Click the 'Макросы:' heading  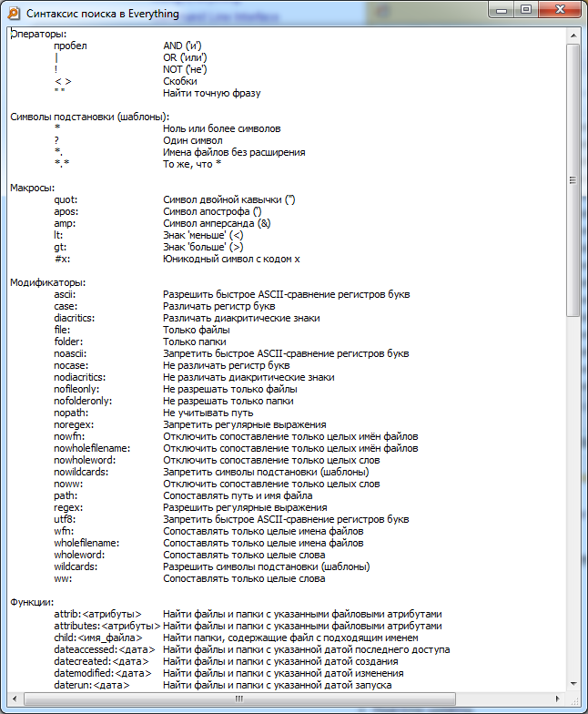[x=33, y=188]
